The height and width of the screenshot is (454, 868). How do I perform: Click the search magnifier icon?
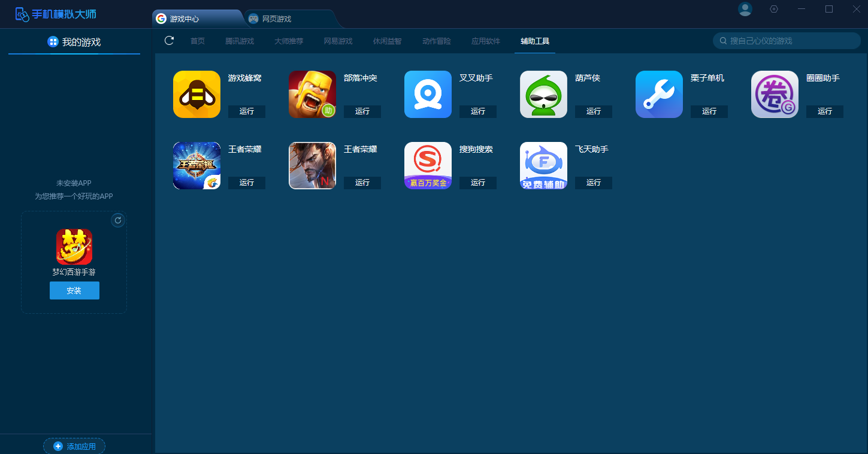click(x=724, y=41)
